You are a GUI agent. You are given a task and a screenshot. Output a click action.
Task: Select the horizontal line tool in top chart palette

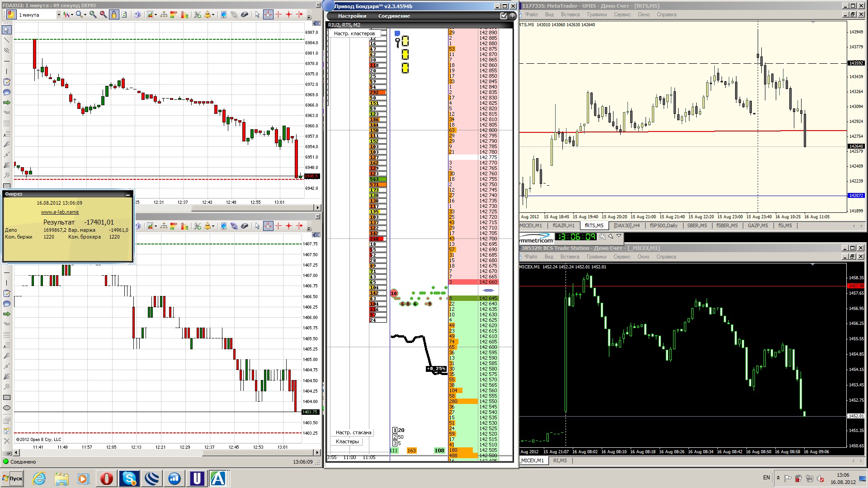coord(6,61)
